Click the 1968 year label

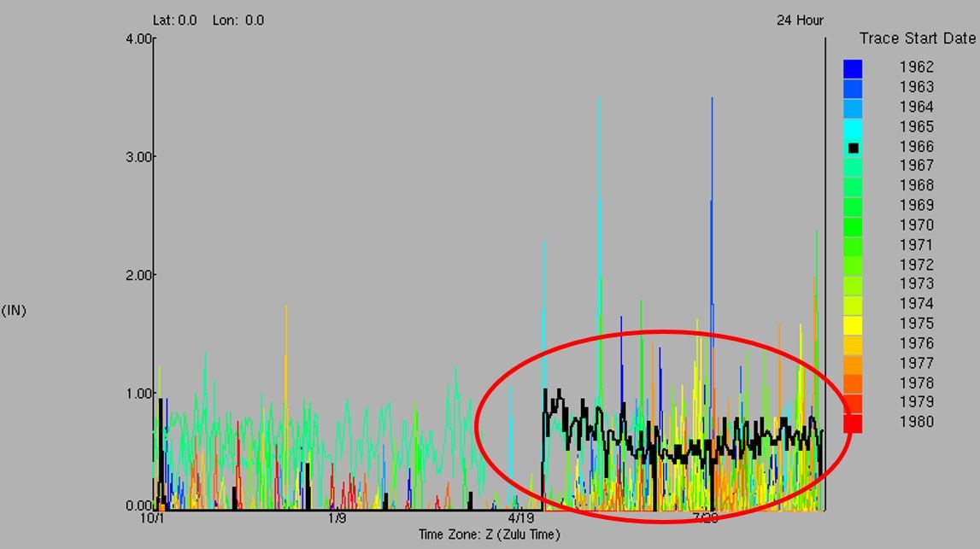coord(916,185)
